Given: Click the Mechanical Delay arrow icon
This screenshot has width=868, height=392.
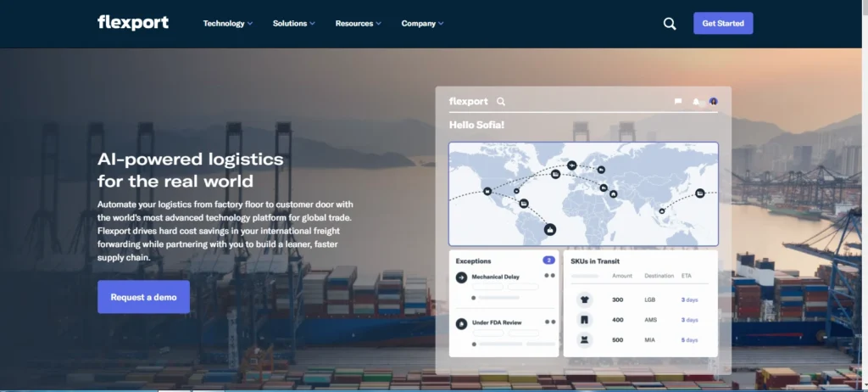Looking at the screenshot, I should pyautogui.click(x=462, y=277).
